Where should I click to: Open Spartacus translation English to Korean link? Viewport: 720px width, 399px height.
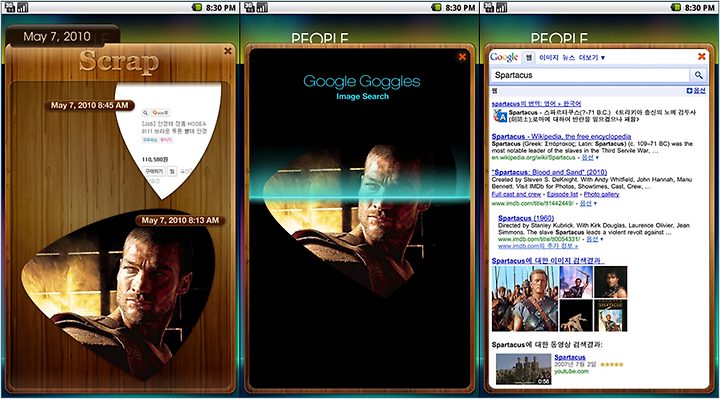click(536, 103)
